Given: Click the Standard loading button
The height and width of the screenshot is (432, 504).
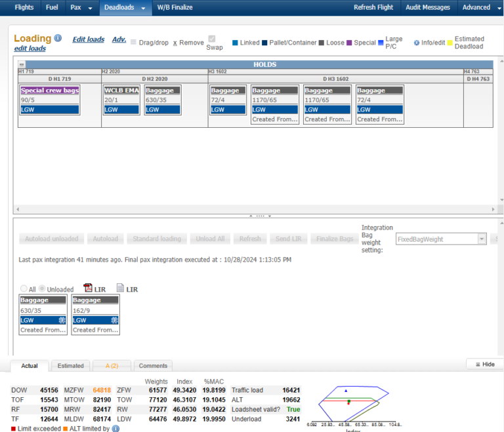Looking at the screenshot, I should click(x=157, y=239).
